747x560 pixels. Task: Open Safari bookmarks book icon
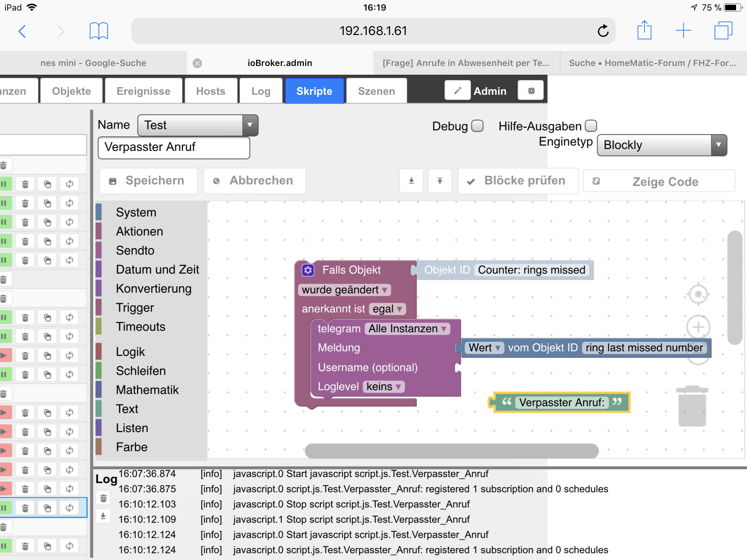[x=99, y=31]
